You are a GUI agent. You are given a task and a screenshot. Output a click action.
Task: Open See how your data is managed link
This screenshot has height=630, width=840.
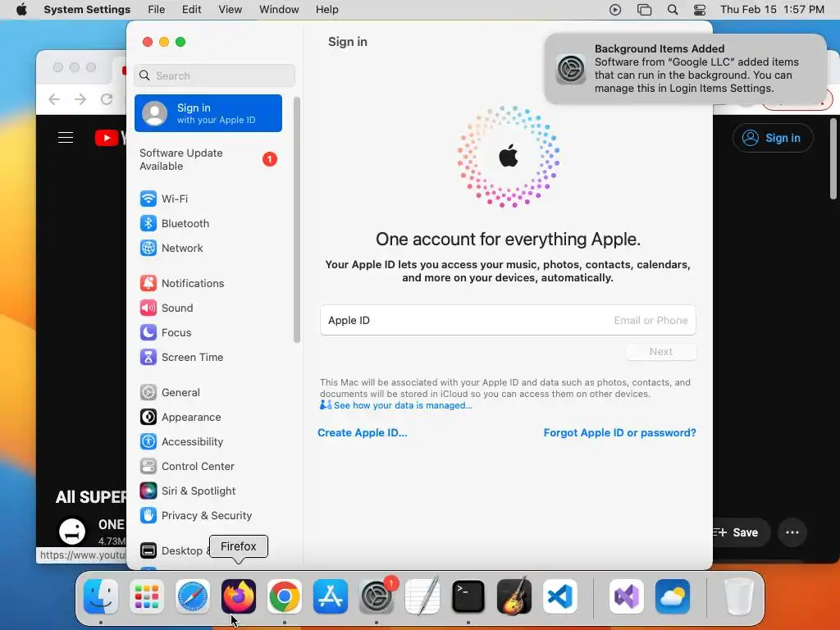click(403, 405)
